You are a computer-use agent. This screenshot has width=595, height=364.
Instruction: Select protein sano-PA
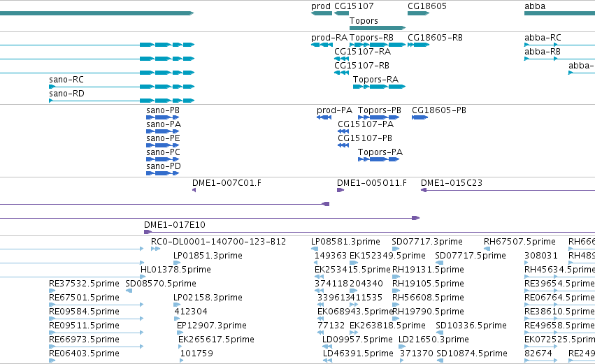162,131
